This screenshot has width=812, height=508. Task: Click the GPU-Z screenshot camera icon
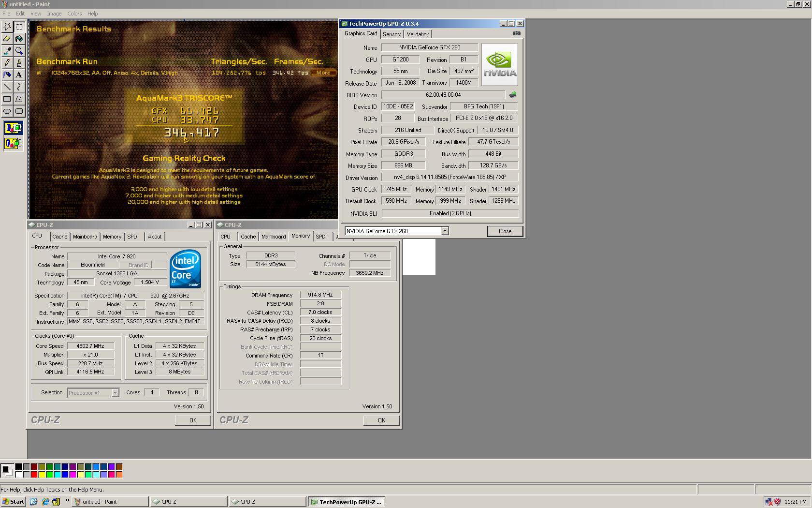[517, 33]
